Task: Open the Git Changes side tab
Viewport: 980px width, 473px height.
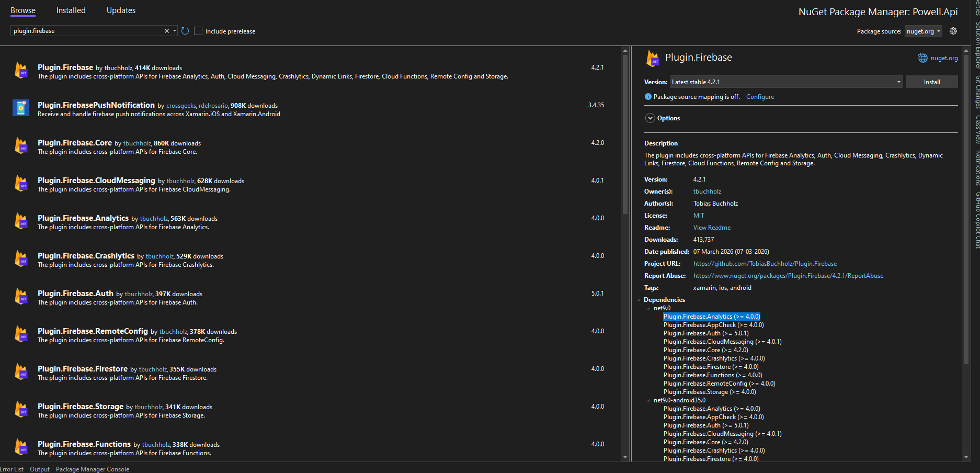Action: click(977, 92)
